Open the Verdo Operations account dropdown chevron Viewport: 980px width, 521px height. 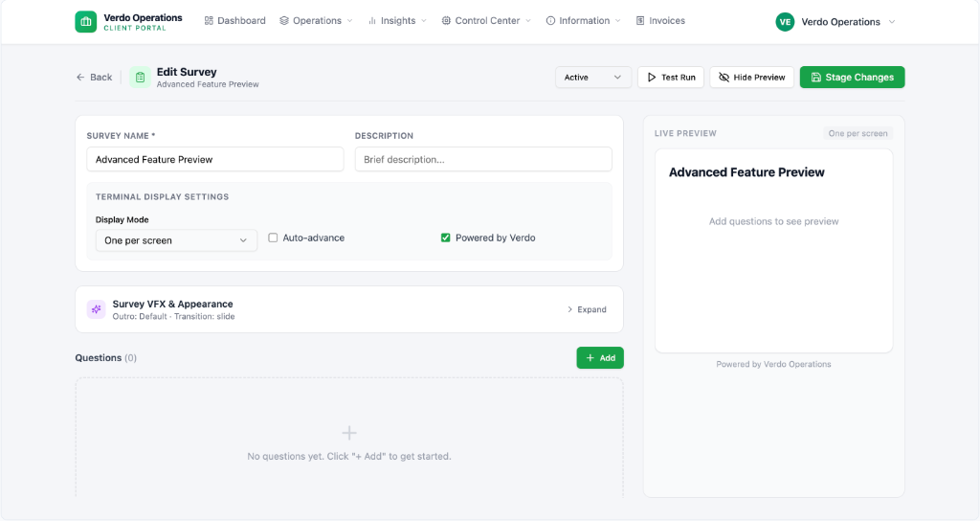click(892, 22)
